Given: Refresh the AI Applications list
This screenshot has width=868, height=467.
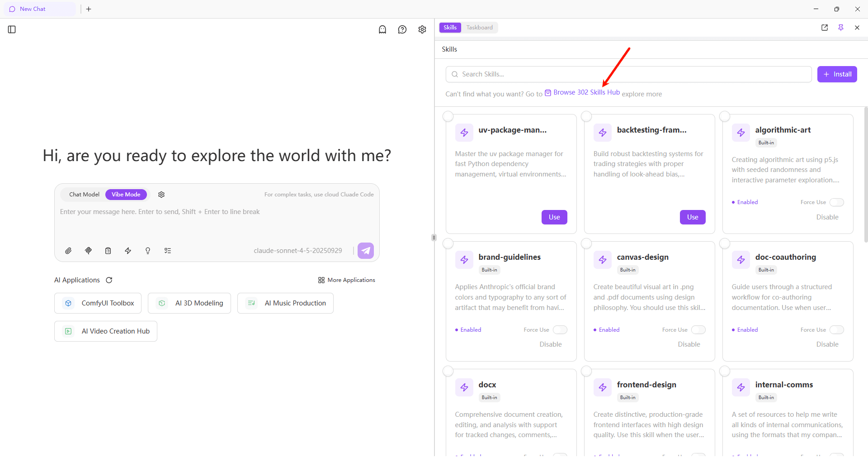Looking at the screenshot, I should pyautogui.click(x=109, y=280).
